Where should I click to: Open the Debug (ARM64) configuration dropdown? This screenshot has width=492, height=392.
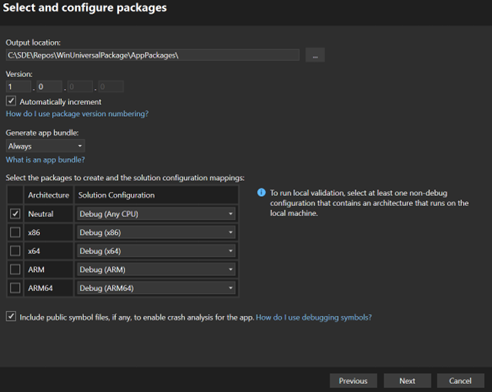[156, 288]
